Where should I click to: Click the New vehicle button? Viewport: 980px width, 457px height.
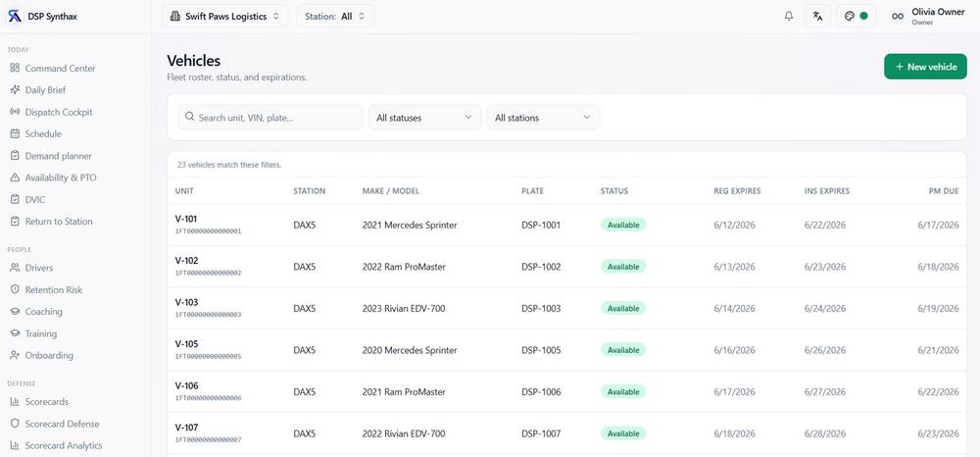click(925, 67)
